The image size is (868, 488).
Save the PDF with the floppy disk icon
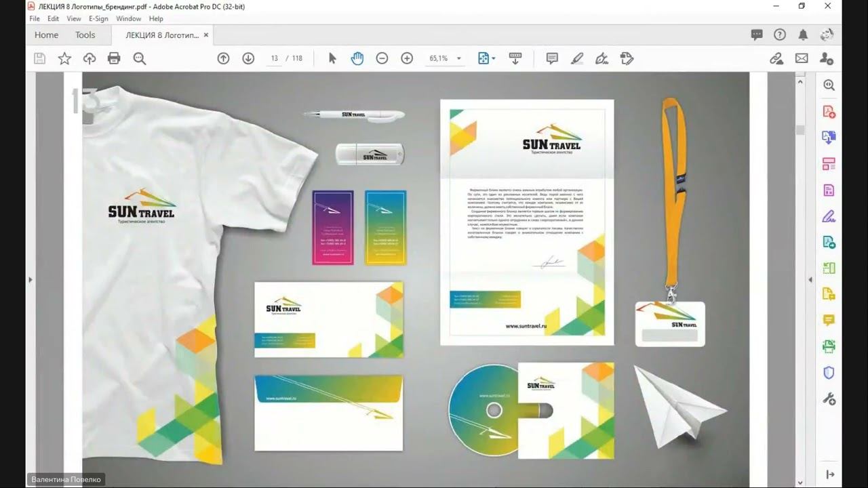click(x=39, y=58)
